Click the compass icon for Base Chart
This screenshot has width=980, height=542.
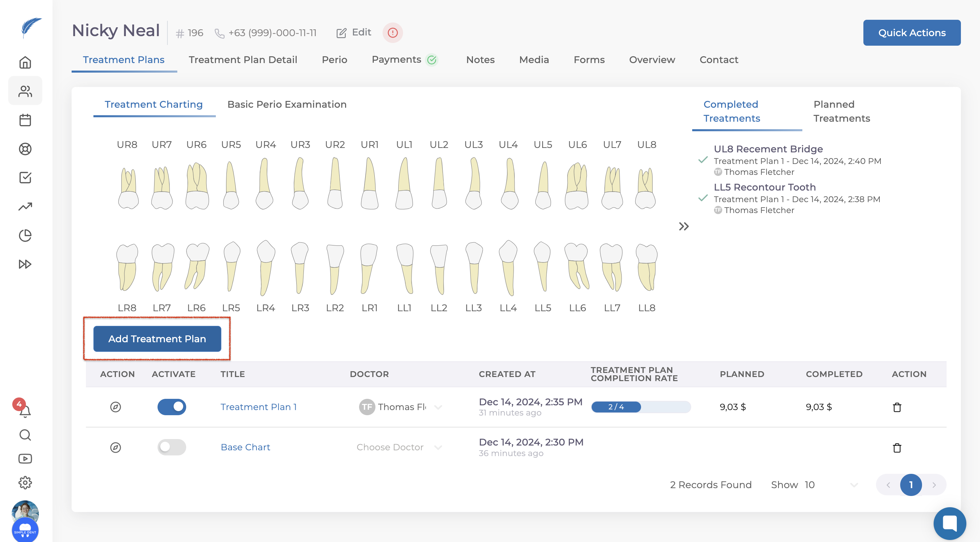pos(116,447)
